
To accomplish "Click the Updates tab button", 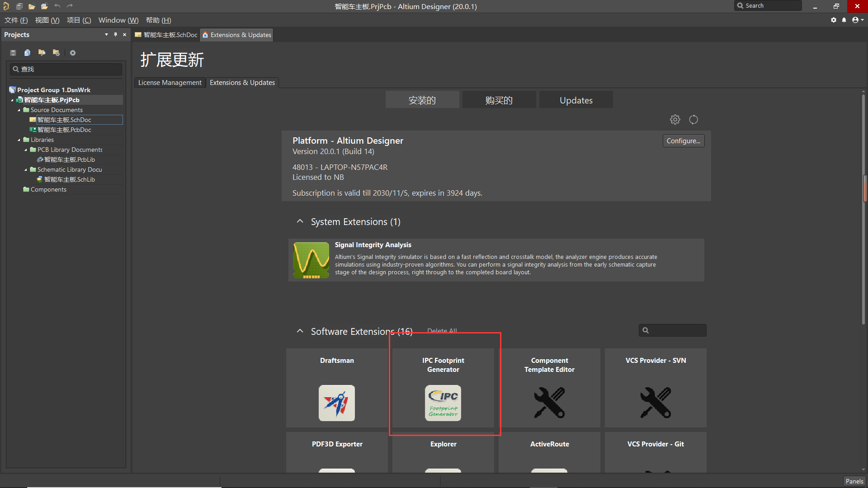I will [x=576, y=100].
